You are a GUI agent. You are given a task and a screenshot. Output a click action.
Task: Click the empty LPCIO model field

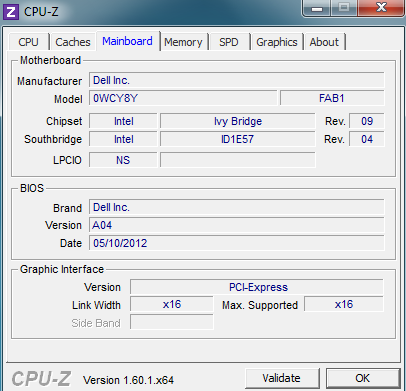coord(238,160)
